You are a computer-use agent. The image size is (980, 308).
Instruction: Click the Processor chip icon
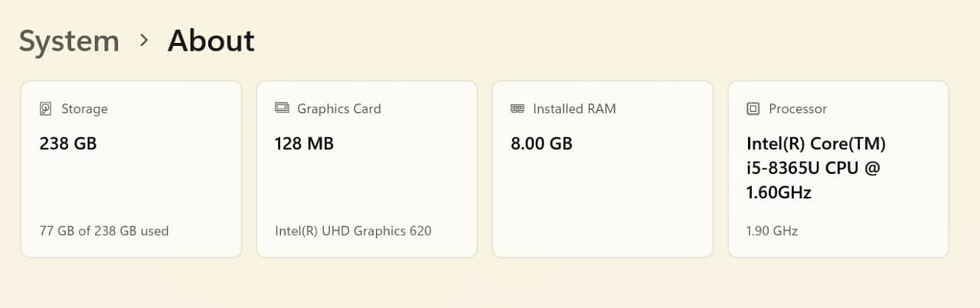[x=753, y=109]
